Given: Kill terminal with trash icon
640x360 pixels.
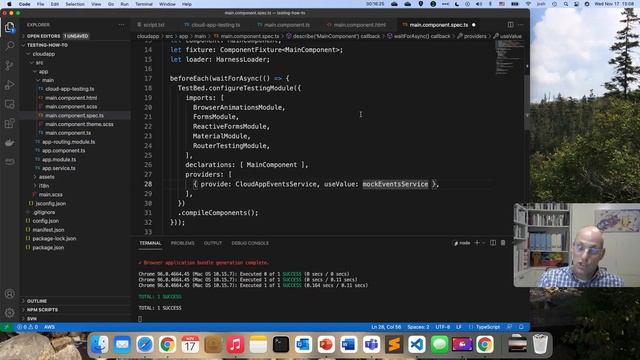Looking at the screenshot, I should (503, 243).
